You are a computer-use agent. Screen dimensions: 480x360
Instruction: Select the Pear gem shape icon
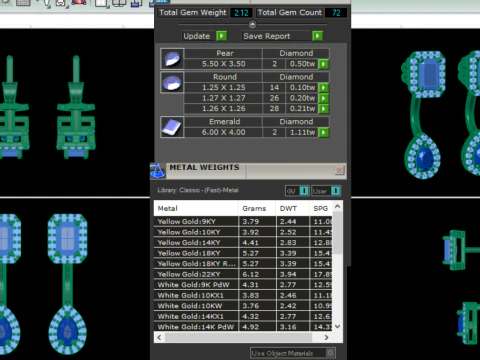tap(172, 59)
